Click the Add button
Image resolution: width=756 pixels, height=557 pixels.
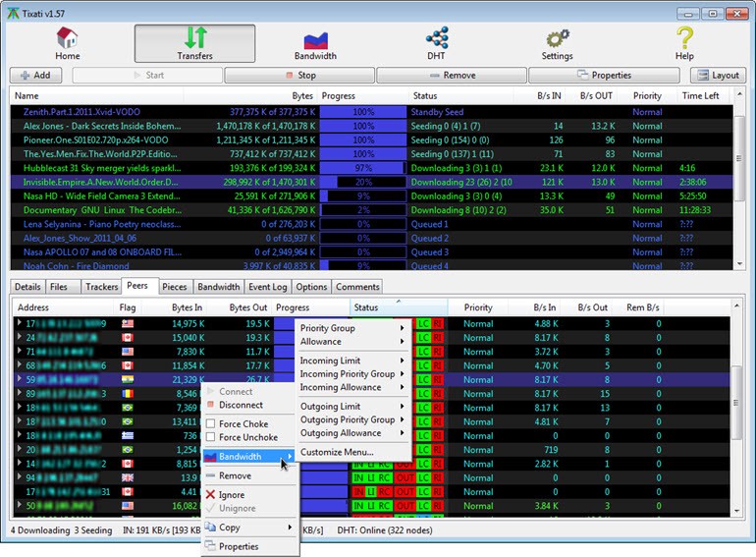pyautogui.click(x=35, y=75)
